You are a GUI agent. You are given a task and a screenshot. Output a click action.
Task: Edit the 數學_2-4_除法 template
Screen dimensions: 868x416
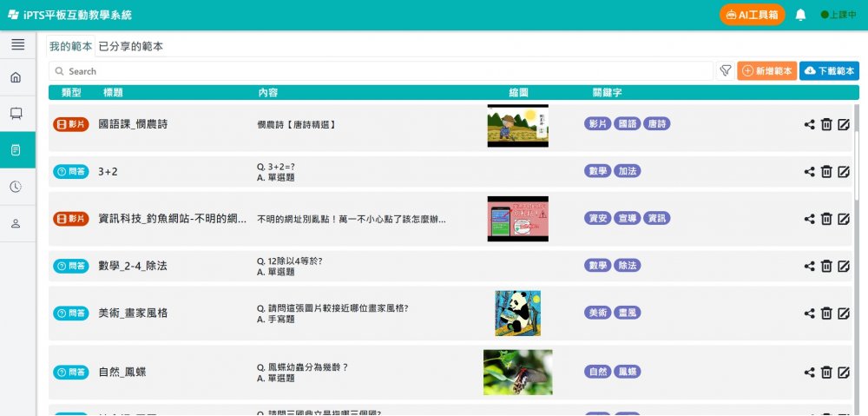pos(844,266)
